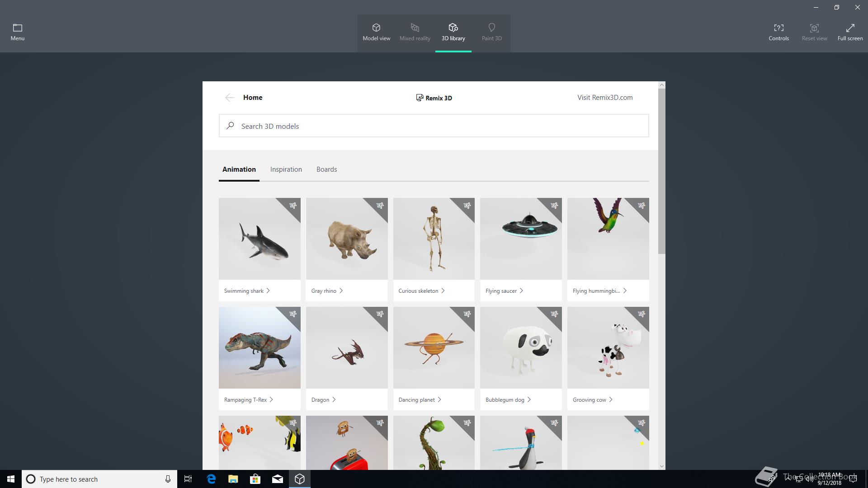This screenshot has height=488, width=868.
Task: Expand Dancing planet chevron
Action: [439, 399]
